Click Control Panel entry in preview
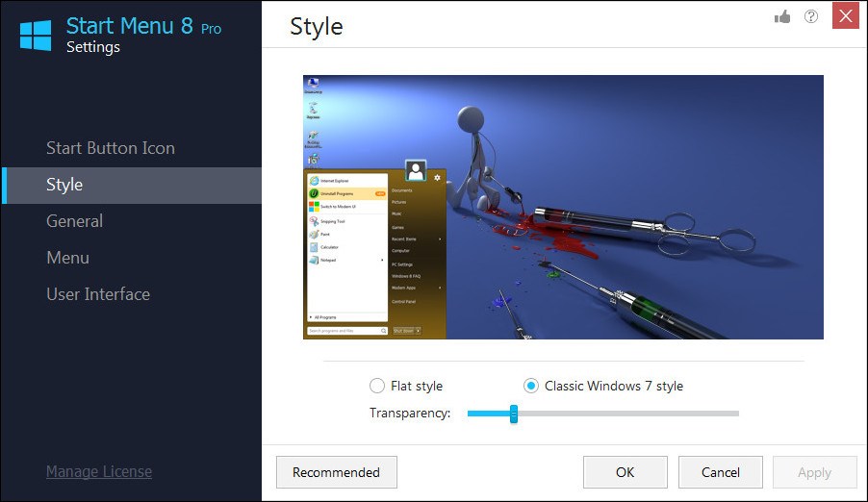Screen dimensions: 868x502 coord(403,302)
